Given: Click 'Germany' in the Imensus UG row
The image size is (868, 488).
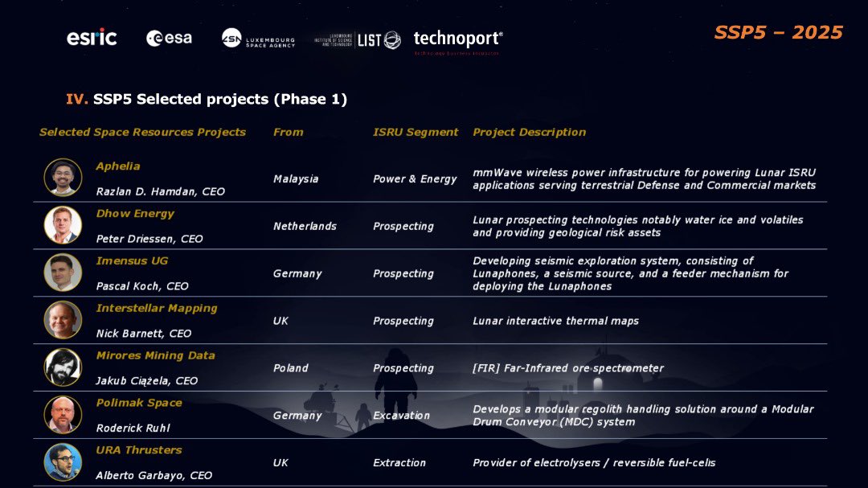Looking at the screenshot, I should [297, 273].
